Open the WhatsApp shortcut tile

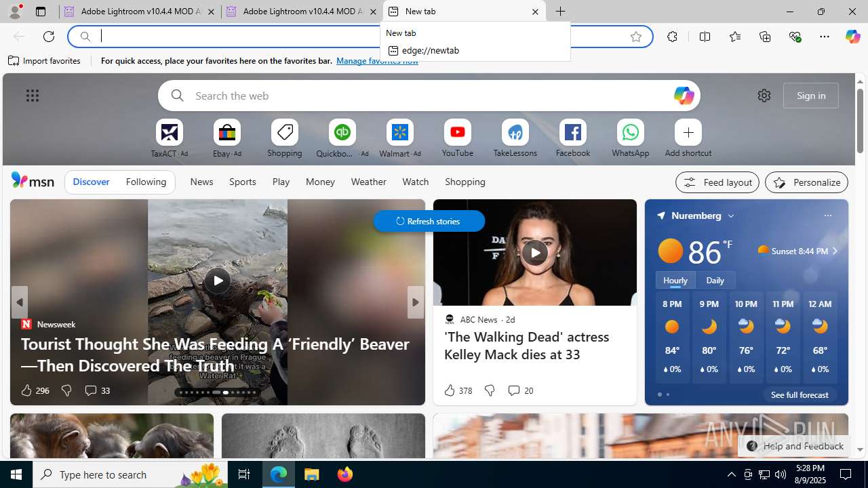coord(631,139)
